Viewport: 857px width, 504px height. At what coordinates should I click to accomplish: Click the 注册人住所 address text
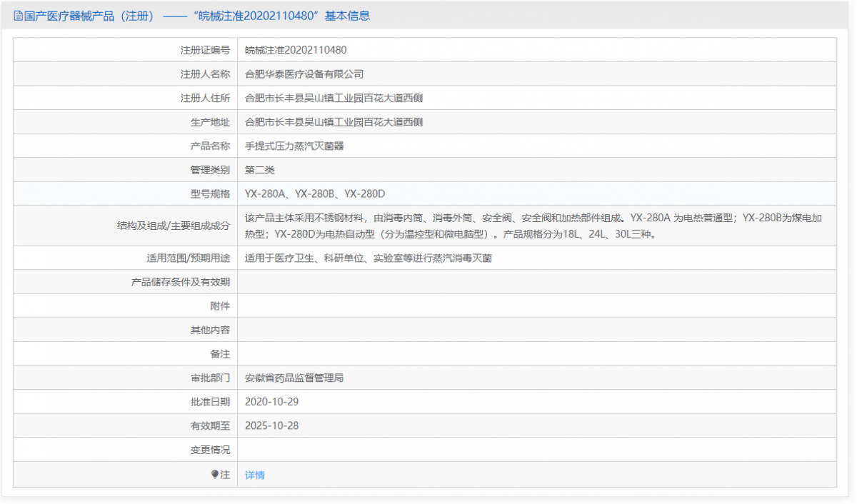pos(332,97)
